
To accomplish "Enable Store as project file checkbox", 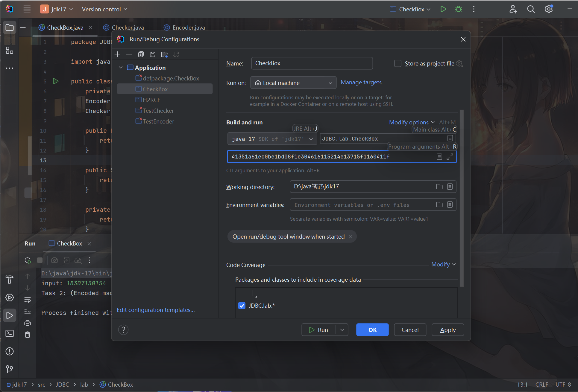I will 398,63.
